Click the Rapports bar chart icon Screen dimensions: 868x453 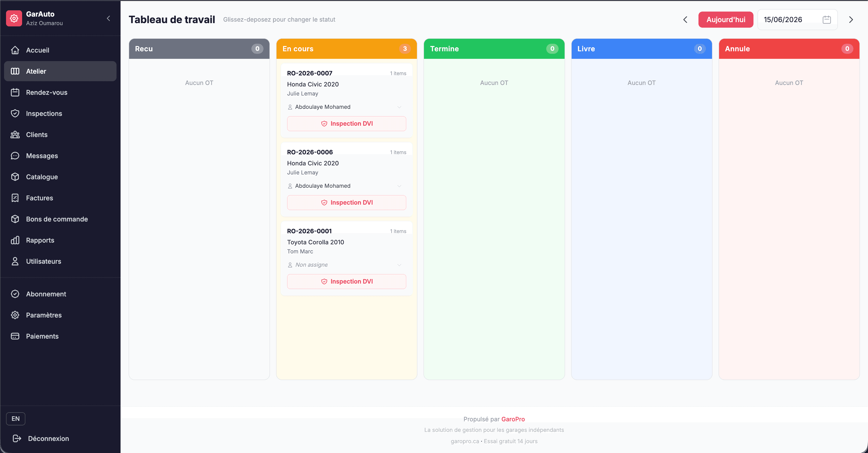click(15, 240)
